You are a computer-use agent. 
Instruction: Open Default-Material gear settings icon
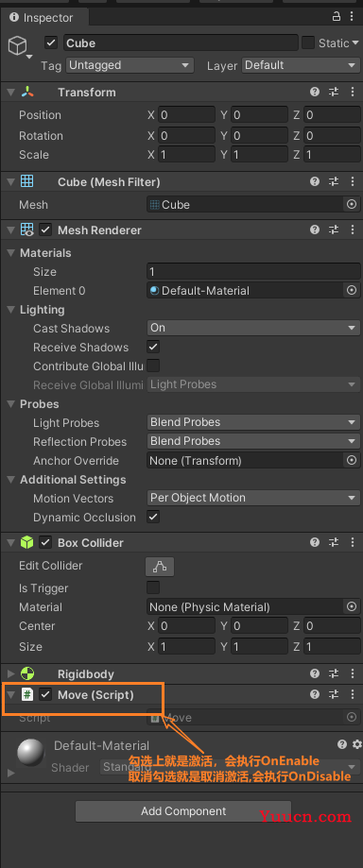[357, 744]
